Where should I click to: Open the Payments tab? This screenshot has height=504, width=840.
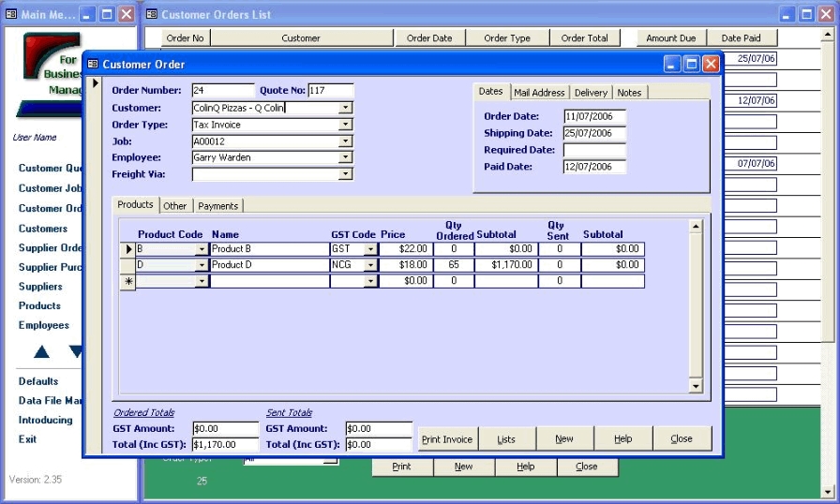217,206
